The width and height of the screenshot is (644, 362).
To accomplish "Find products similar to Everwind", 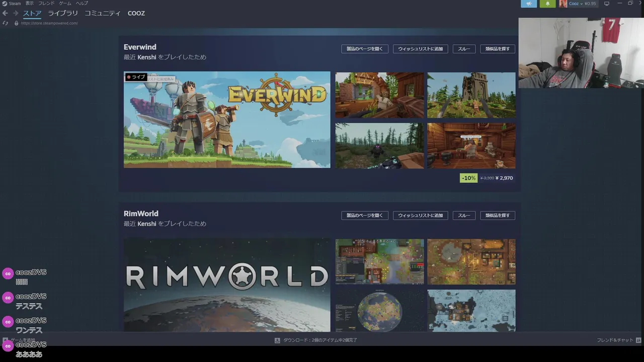I will pyautogui.click(x=498, y=49).
